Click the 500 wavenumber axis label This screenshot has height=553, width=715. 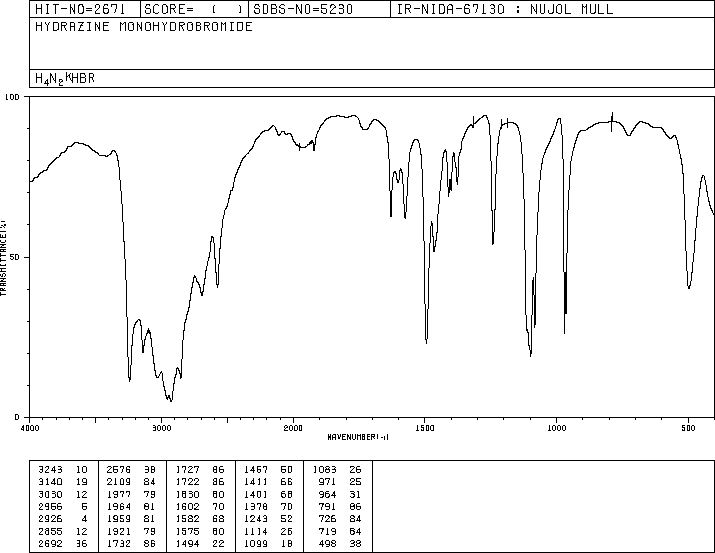(689, 428)
